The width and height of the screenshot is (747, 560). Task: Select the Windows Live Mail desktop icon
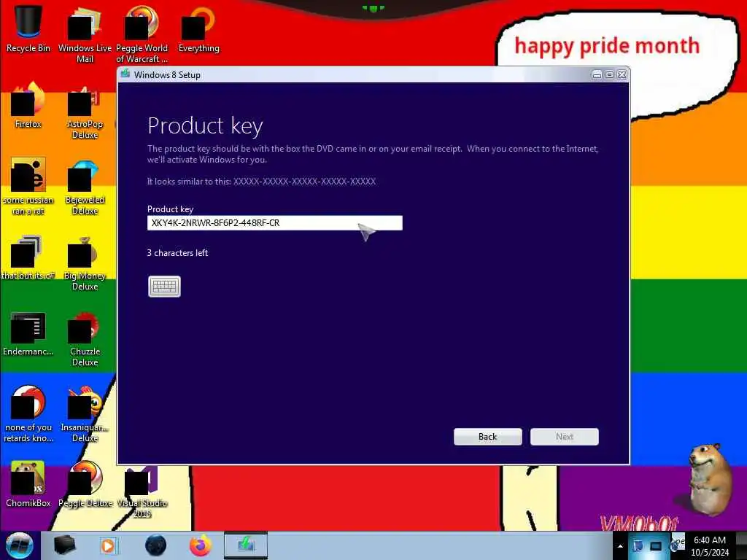pos(85,35)
